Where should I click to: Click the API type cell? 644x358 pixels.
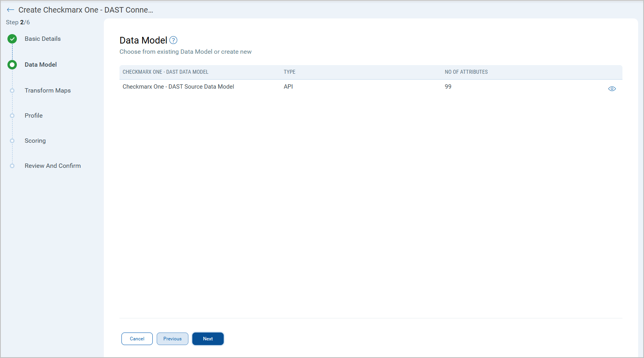point(288,87)
